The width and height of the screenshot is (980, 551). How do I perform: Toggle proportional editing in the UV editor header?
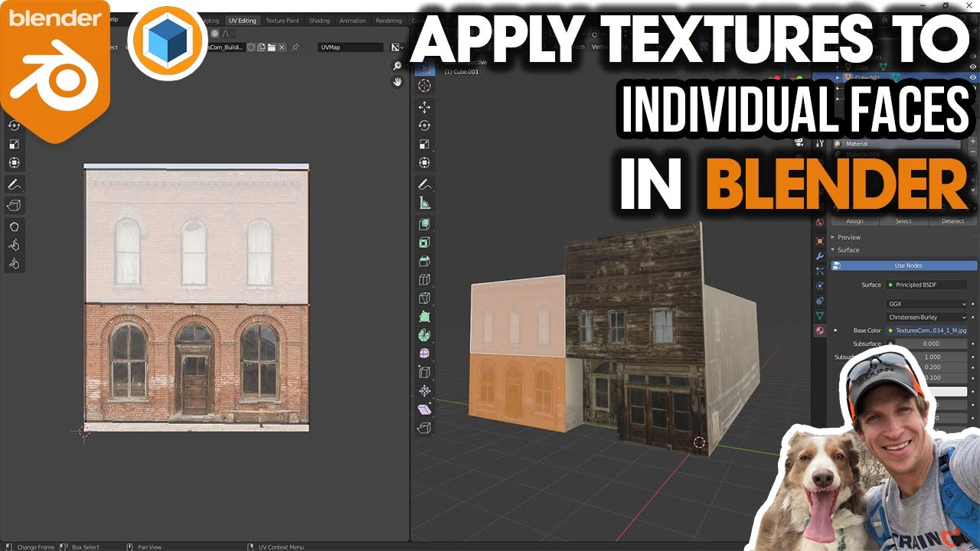click(x=216, y=34)
